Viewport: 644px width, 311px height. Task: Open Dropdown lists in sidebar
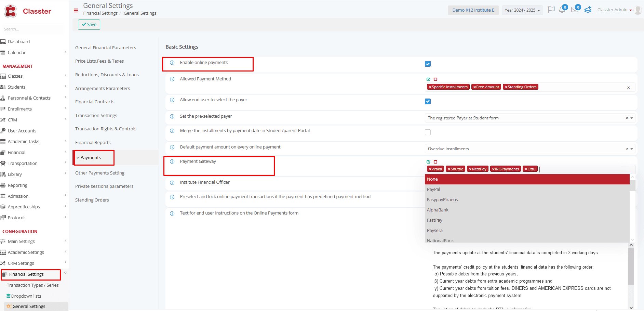26,296
